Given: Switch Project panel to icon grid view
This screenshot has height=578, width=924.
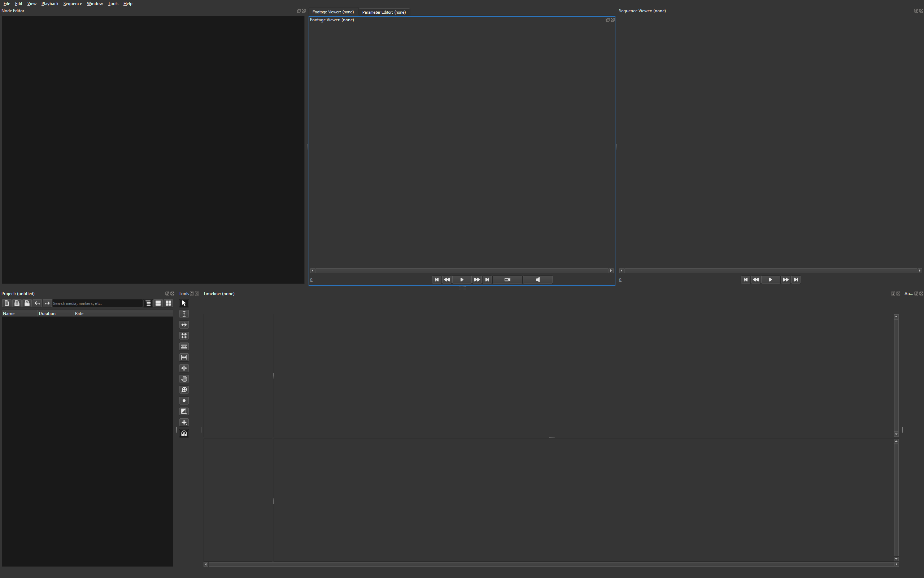Looking at the screenshot, I should (x=168, y=303).
